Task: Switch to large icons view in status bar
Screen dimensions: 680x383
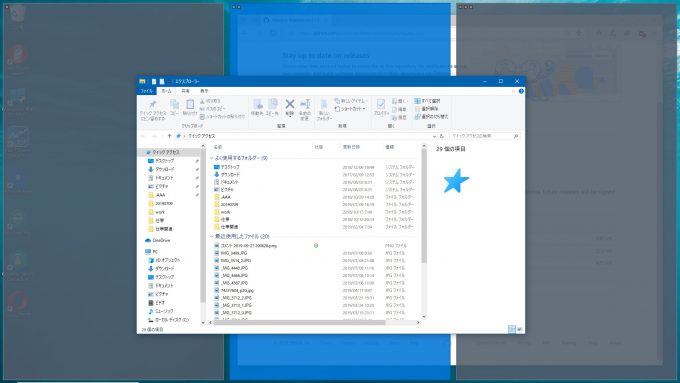Action: [520, 330]
